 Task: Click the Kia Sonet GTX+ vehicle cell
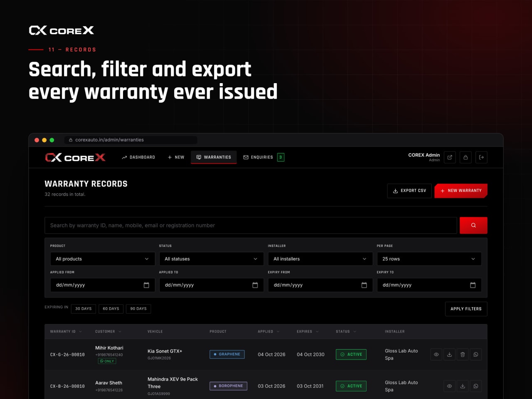coord(165,351)
